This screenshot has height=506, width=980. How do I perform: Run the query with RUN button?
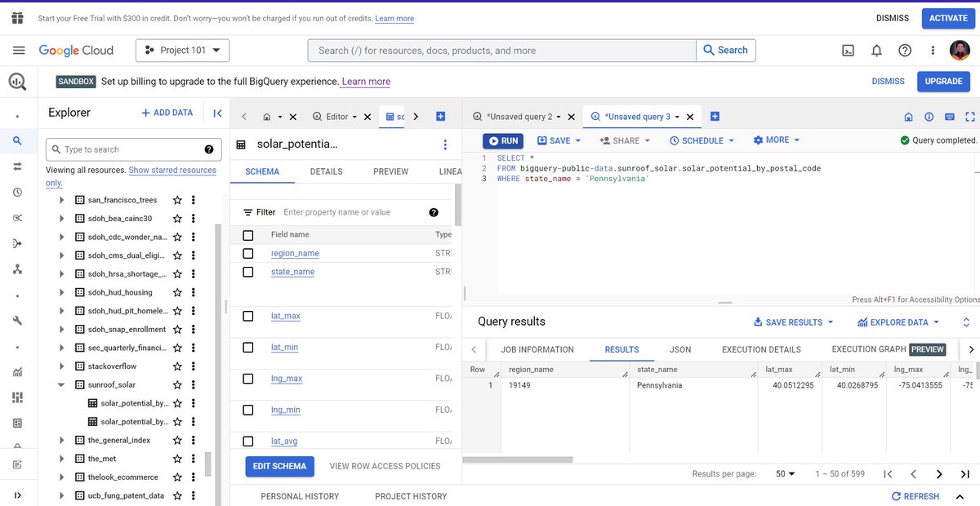point(503,140)
